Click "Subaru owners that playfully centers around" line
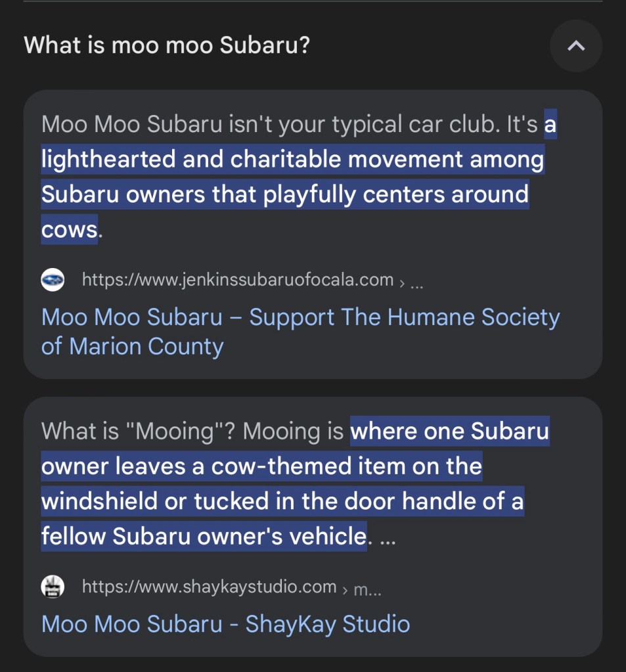 284,194
